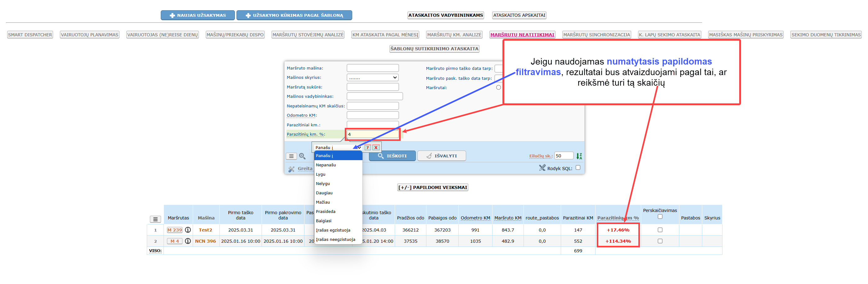Click the SQL tools icon beside Rodyk SQL
Viewport: 868px width, 284px height.
[x=542, y=168]
